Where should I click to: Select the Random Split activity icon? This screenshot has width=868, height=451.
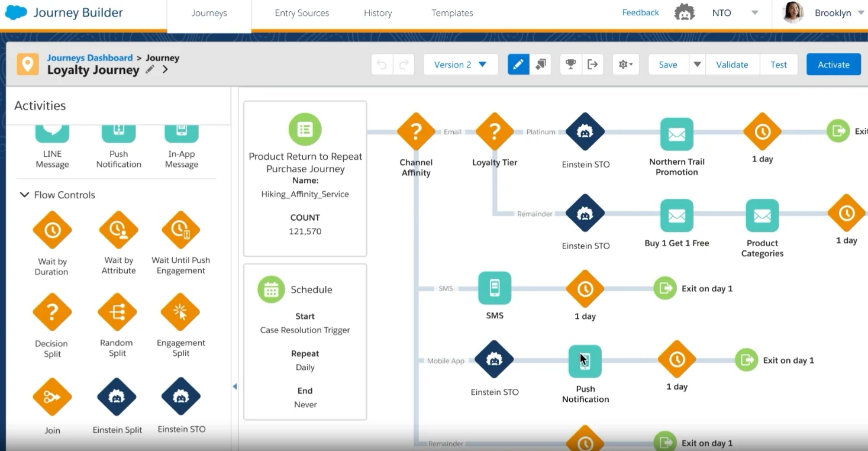pyautogui.click(x=118, y=312)
